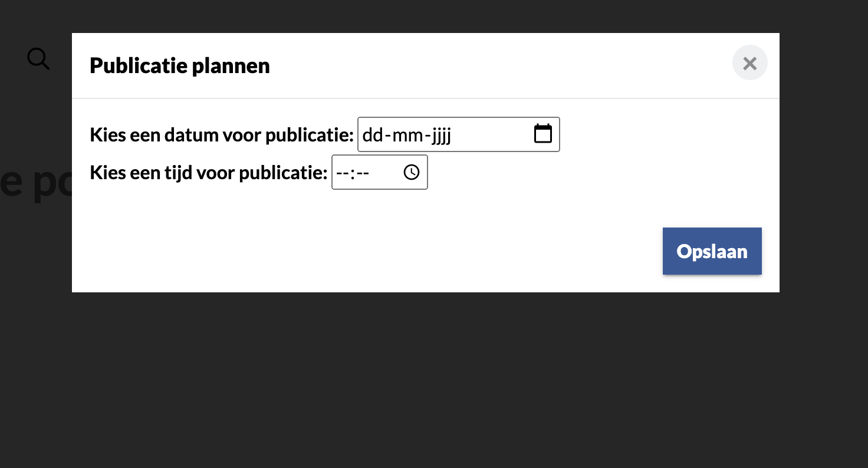Click the 'Publicatie plannen' dialog title
The width and height of the screenshot is (868, 468).
click(x=180, y=65)
